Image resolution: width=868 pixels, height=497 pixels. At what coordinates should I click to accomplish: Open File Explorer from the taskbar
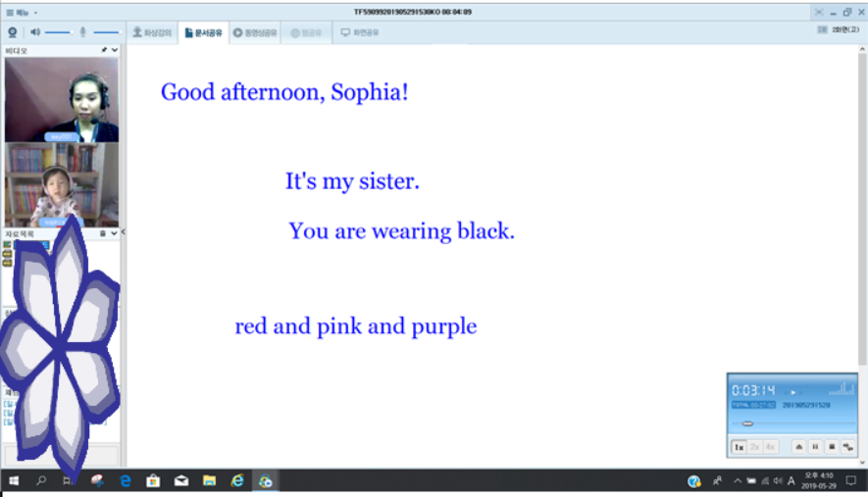point(209,481)
